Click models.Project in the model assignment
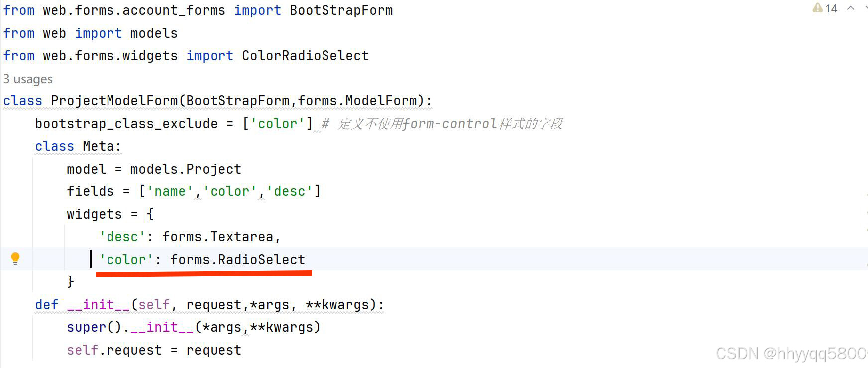The height and width of the screenshot is (368, 868). pos(186,169)
